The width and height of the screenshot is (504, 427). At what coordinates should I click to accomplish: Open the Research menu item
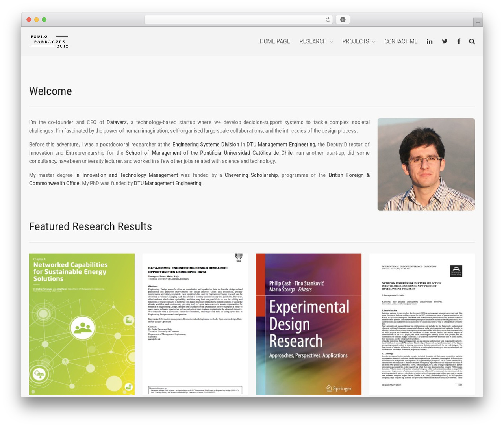tap(313, 41)
